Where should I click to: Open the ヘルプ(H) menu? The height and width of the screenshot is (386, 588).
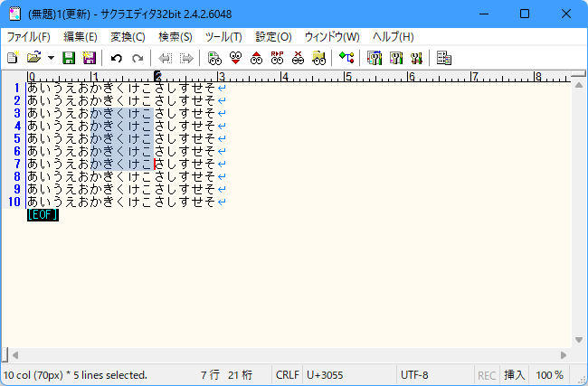coord(393,37)
